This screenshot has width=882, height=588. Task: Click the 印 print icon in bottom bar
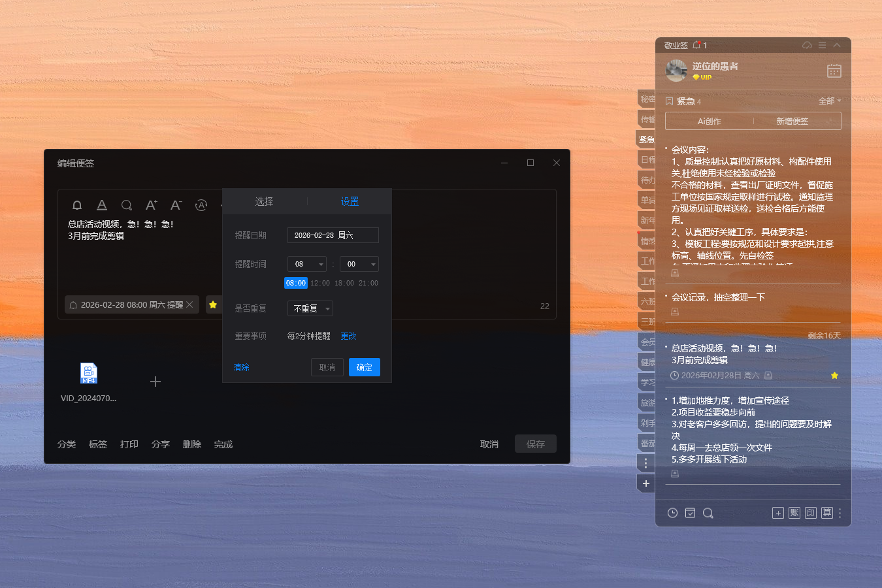pyautogui.click(x=810, y=513)
